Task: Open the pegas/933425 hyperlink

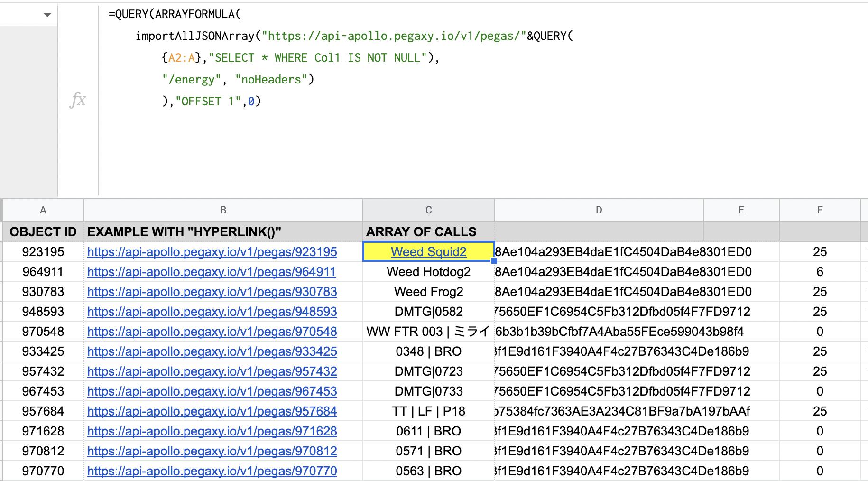Action: (x=212, y=351)
